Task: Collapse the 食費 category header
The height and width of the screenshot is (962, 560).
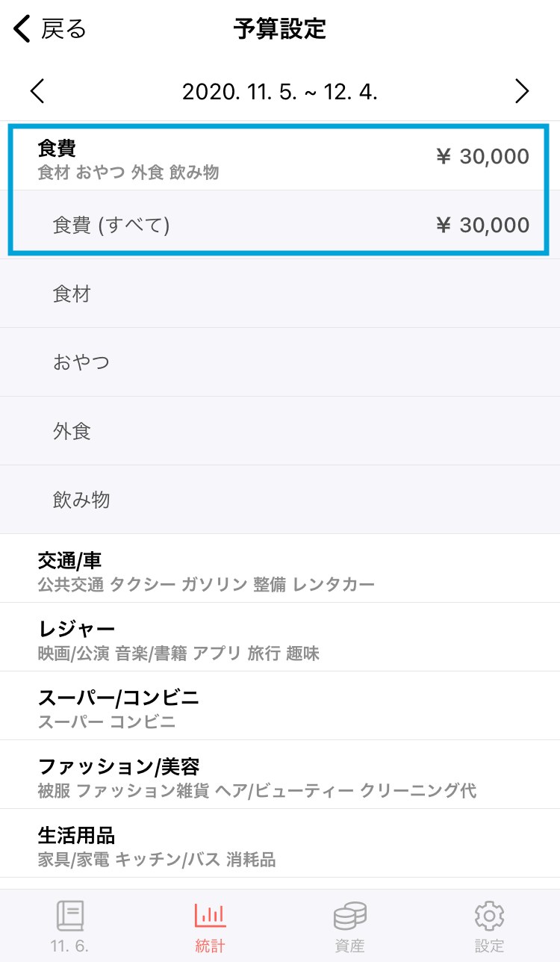Action: (x=280, y=156)
